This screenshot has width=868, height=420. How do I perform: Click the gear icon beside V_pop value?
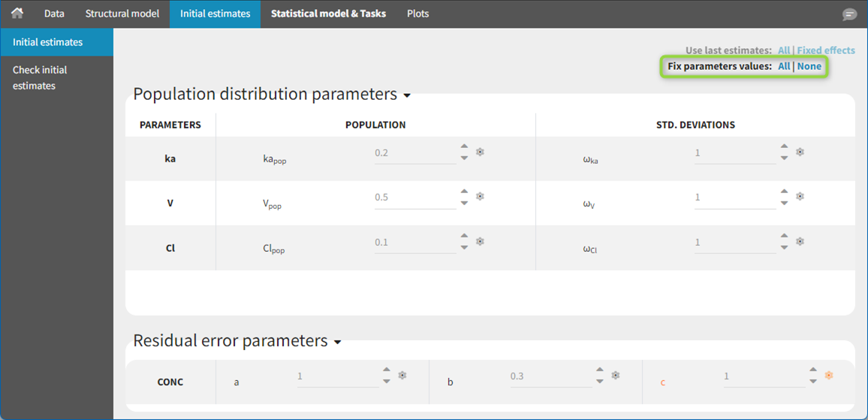[x=481, y=197]
